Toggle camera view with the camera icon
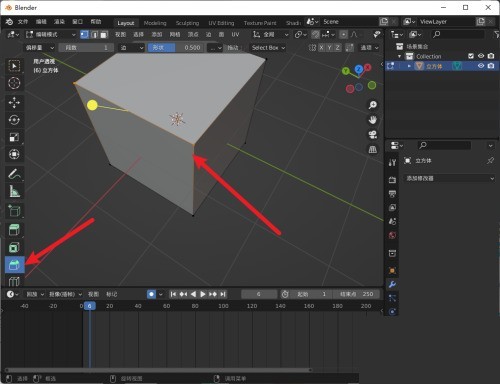 (373, 135)
